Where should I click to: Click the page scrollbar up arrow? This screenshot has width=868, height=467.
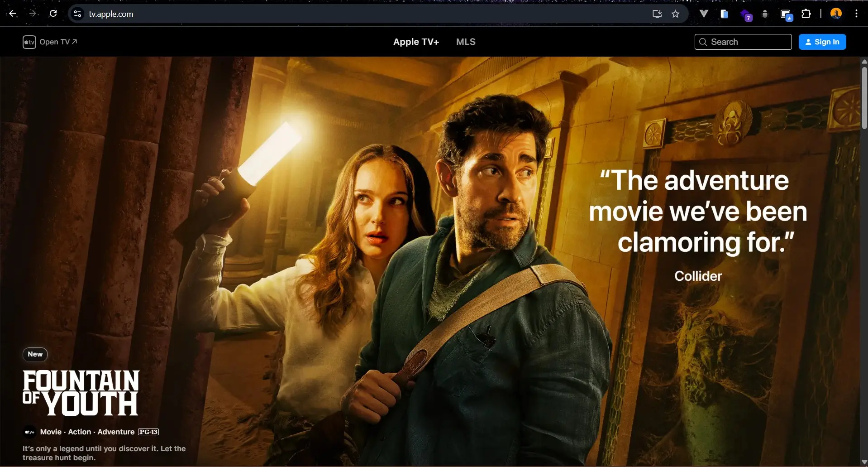pos(864,61)
